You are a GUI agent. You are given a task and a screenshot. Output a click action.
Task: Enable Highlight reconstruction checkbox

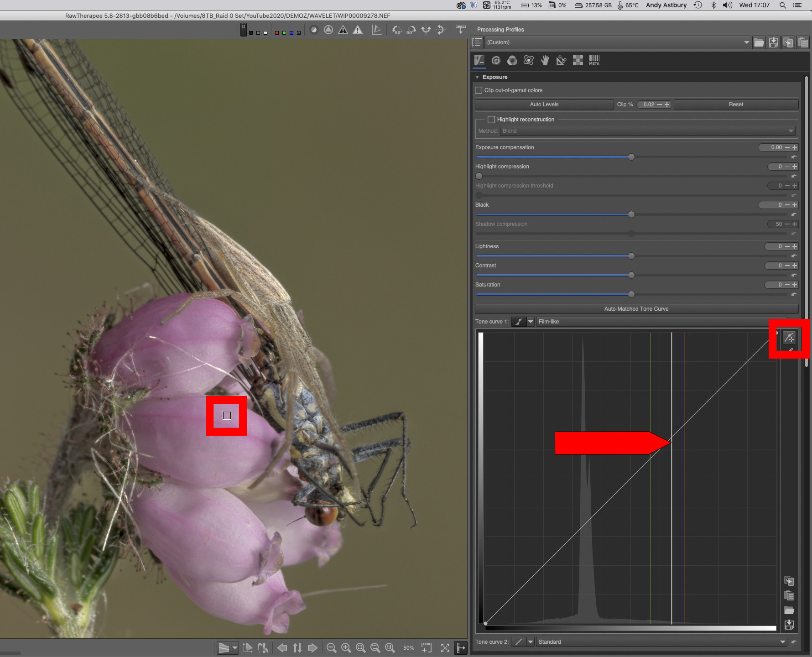pos(491,120)
